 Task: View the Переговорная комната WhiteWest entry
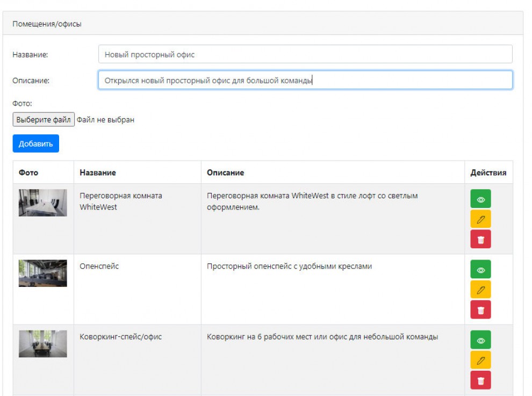pyautogui.click(x=480, y=199)
